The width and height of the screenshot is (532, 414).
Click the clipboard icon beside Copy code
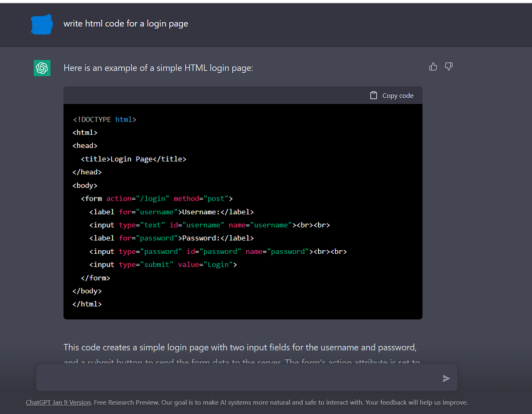(x=374, y=95)
